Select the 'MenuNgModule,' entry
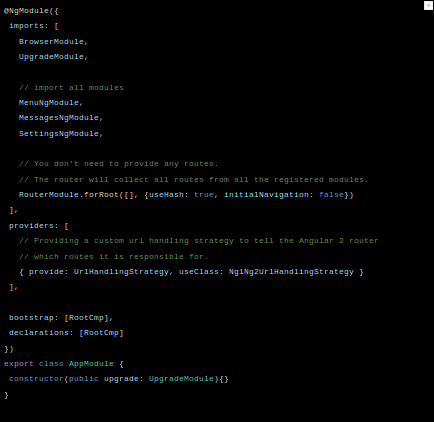 point(51,103)
